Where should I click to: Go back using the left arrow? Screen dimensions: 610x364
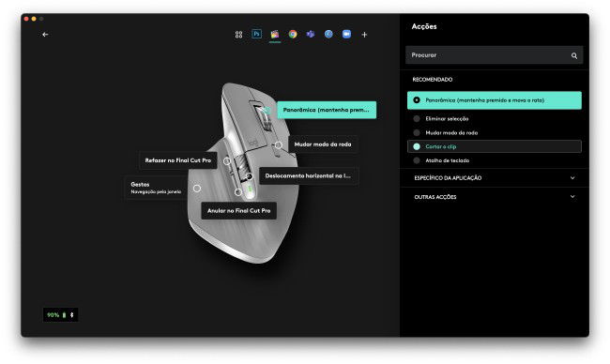[45, 35]
